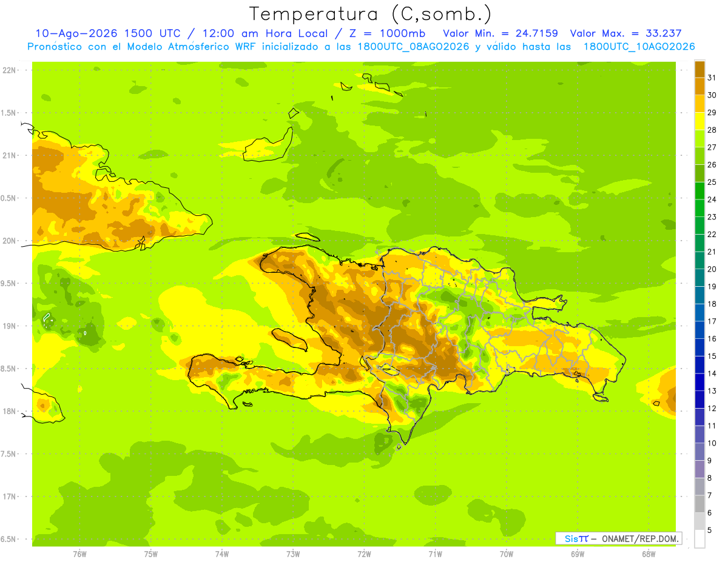Click the "Valor Max. = 33.237" text
Screen dimensions: 728x562
[x=625, y=33]
